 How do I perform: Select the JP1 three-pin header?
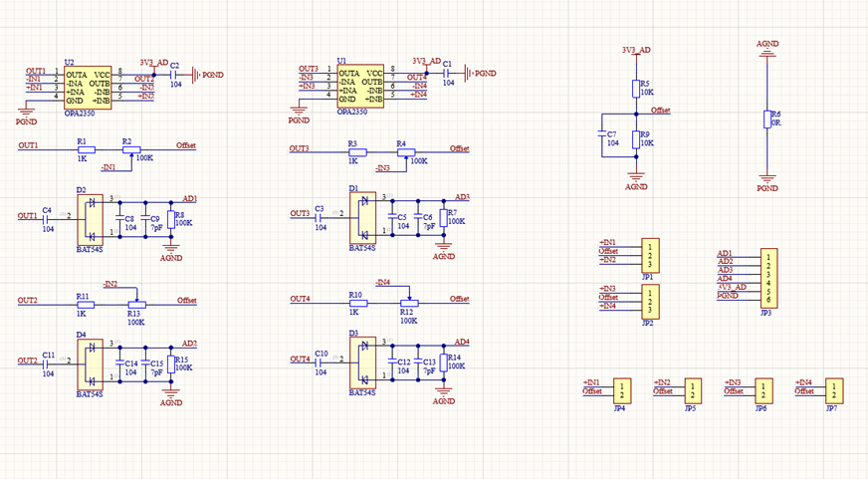tap(650, 255)
